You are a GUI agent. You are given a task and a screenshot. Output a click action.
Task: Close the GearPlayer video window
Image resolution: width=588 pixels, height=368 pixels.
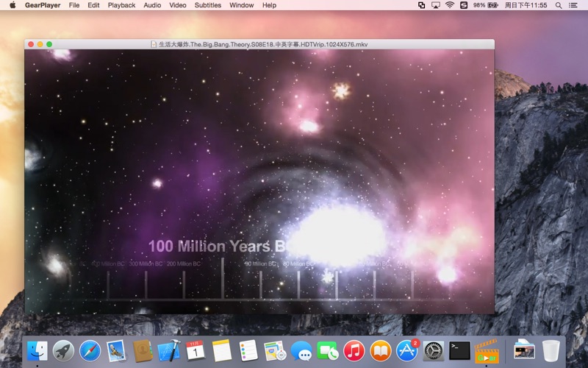click(31, 44)
